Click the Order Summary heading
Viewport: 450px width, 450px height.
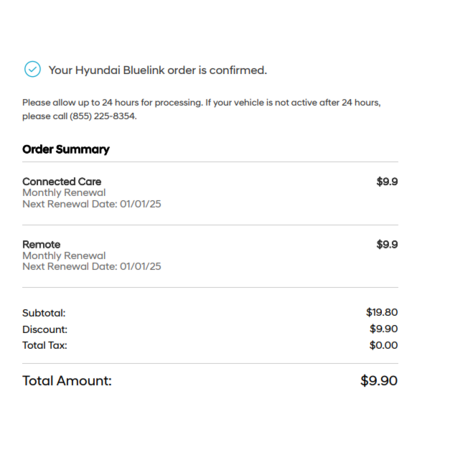66,149
